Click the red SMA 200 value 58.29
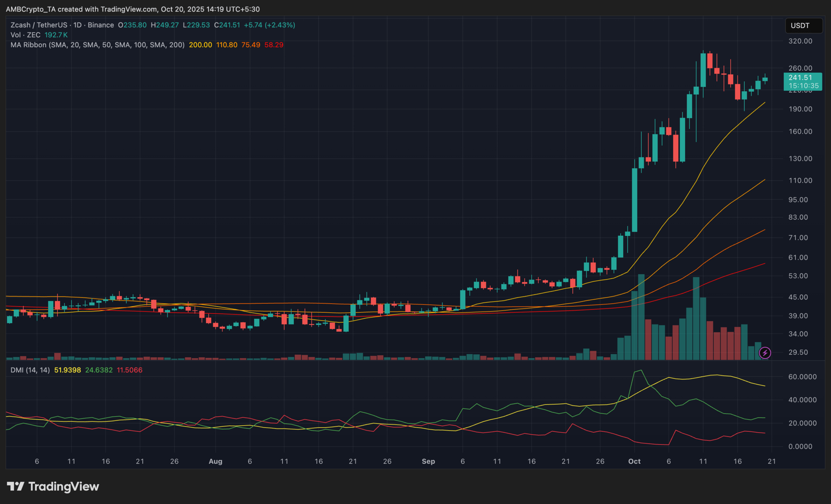Viewport: 831px width, 504px height. [274, 45]
